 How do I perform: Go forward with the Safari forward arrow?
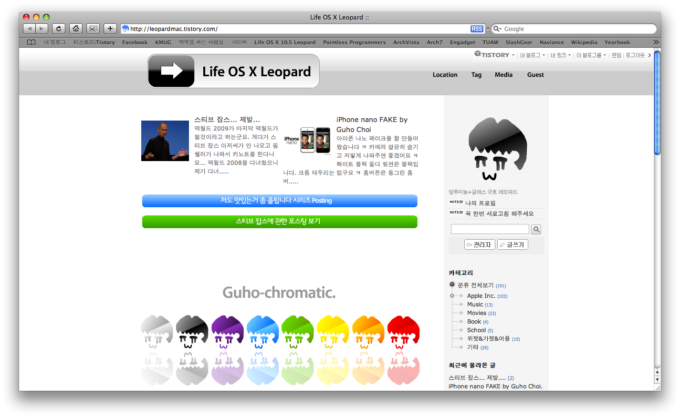click(42, 29)
